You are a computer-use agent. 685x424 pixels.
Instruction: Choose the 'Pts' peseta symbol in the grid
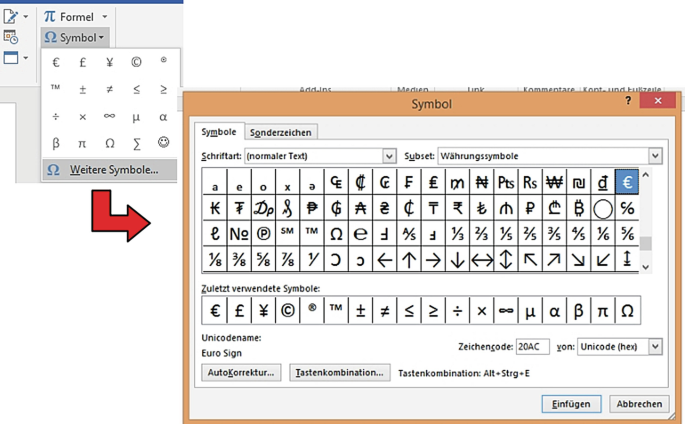[505, 182]
